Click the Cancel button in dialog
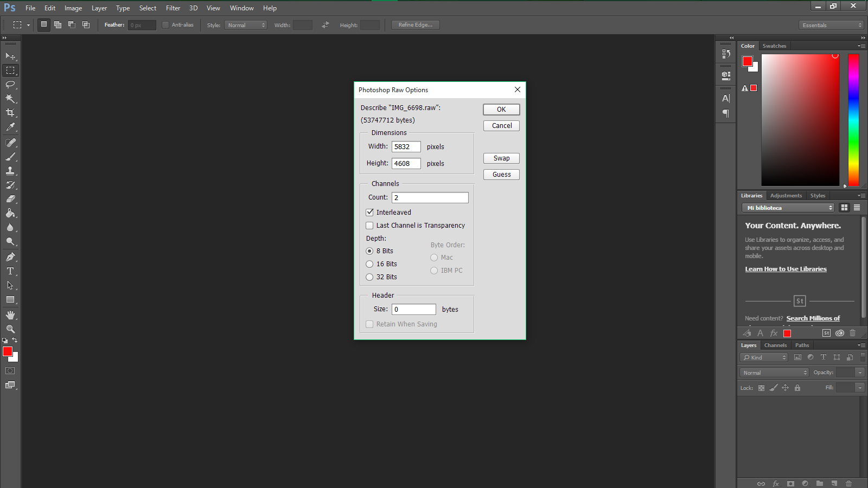Viewport: 868px width, 488px height. coord(501,126)
